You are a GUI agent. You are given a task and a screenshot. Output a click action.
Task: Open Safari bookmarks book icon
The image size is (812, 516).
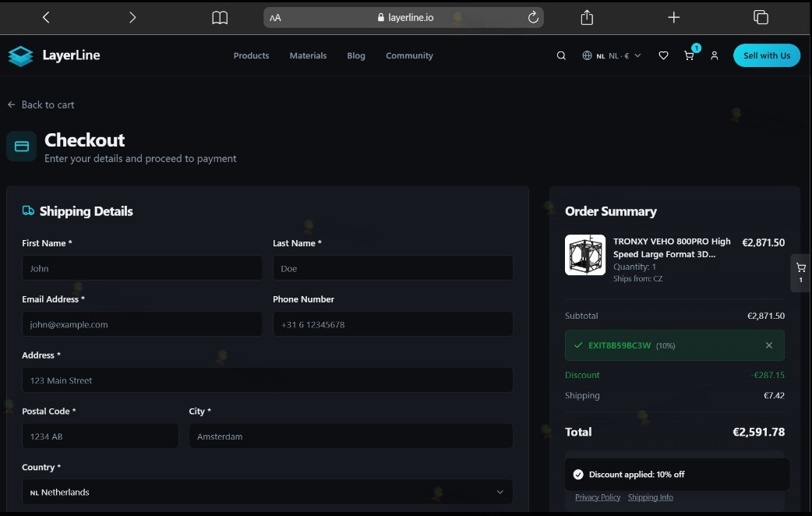220,18
